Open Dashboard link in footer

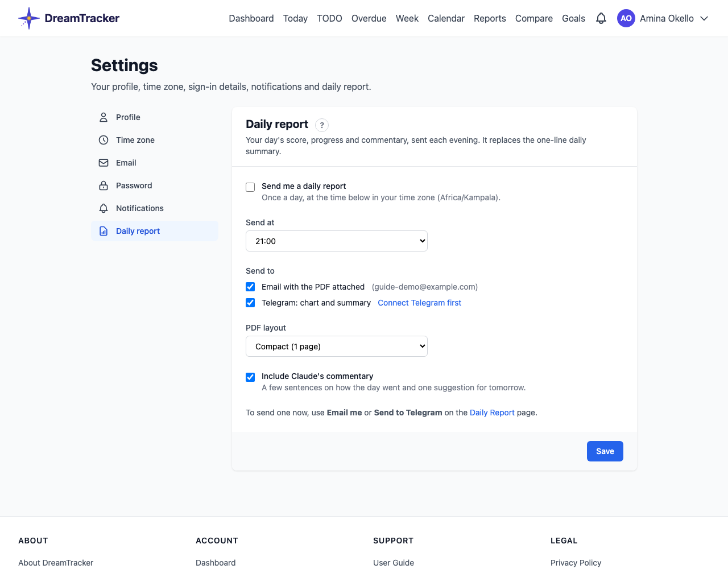[x=216, y=563]
